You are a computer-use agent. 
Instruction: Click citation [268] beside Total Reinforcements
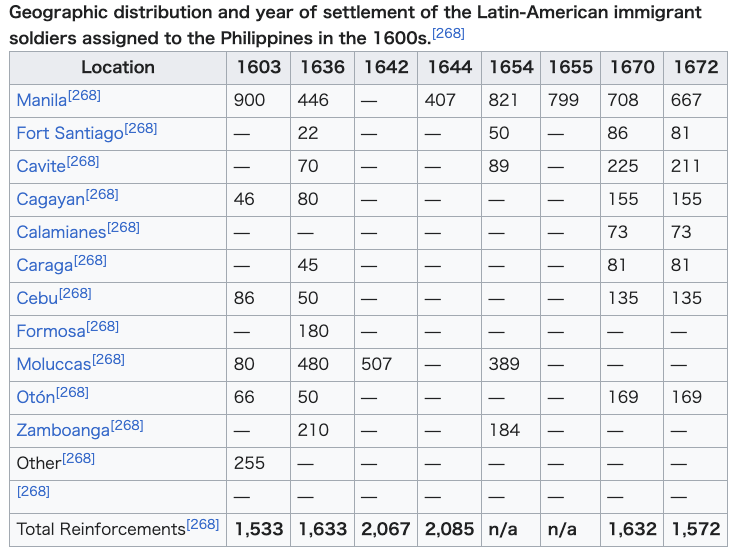(203, 525)
